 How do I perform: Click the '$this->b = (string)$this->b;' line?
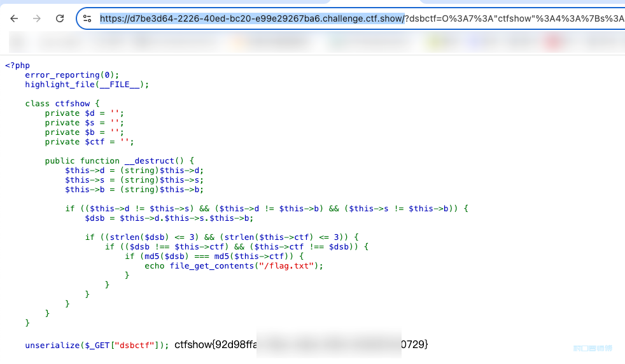coord(134,190)
